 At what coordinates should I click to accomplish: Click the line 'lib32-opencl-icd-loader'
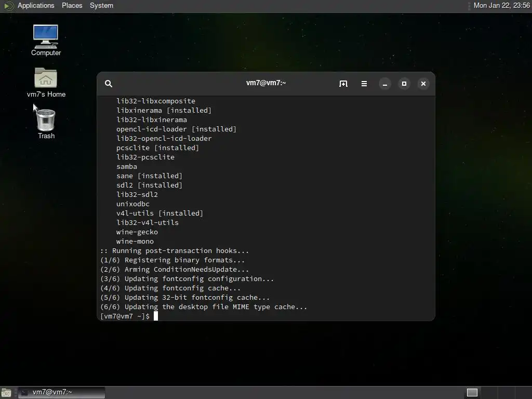[164, 138]
